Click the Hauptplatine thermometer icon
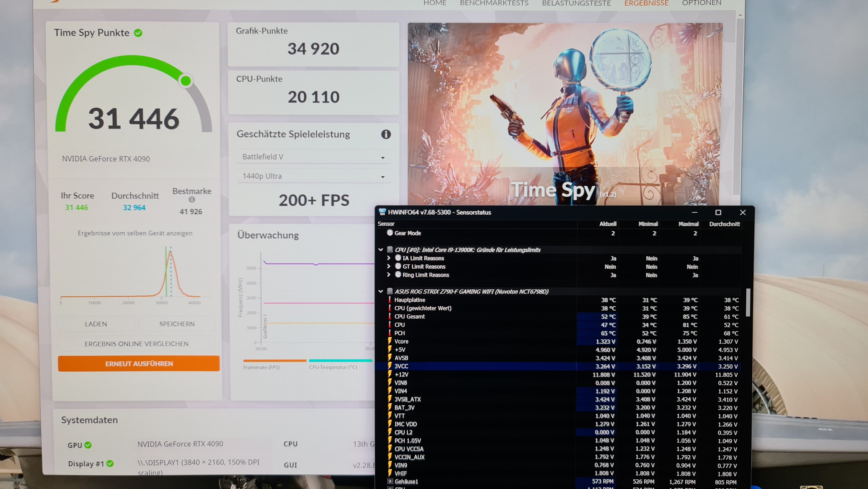The width and height of the screenshot is (868, 489). coord(390,299)
